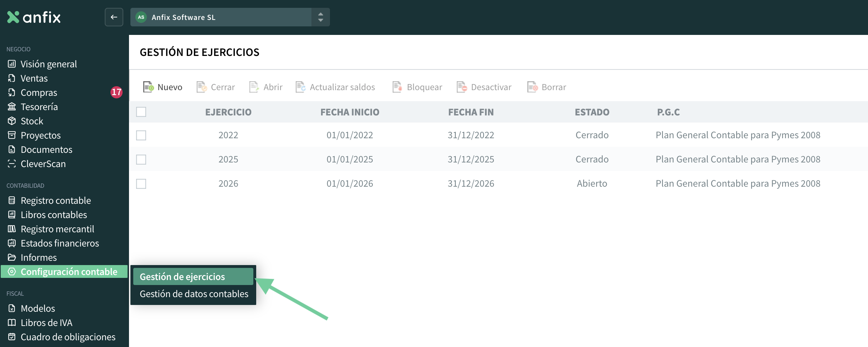Select the 2022 ejercicio checkbox
This screenshot has width=868, height=347.
pyautogui.click(x=141, y=135)
